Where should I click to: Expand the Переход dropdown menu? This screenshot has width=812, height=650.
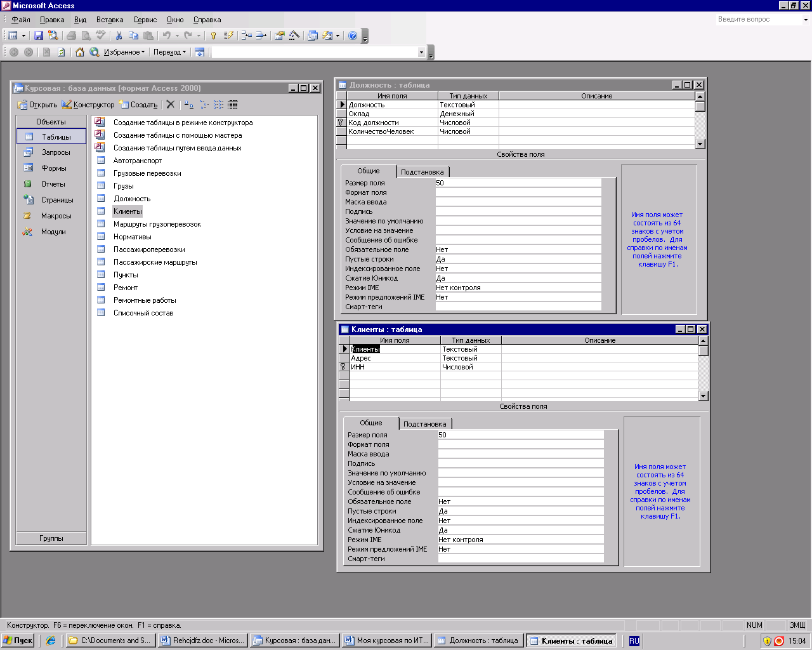pyautogui.click(x=169, y=52)
